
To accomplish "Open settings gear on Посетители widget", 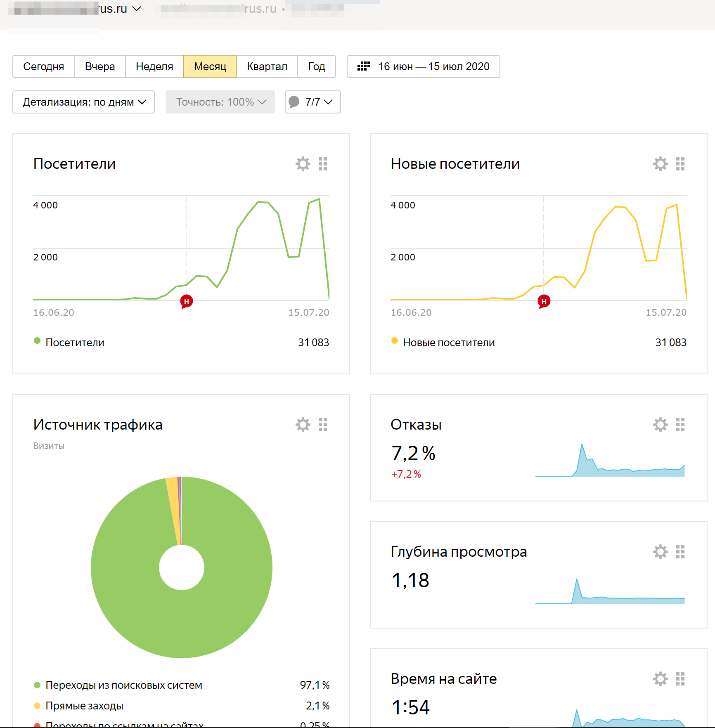I will click(303, 164).
